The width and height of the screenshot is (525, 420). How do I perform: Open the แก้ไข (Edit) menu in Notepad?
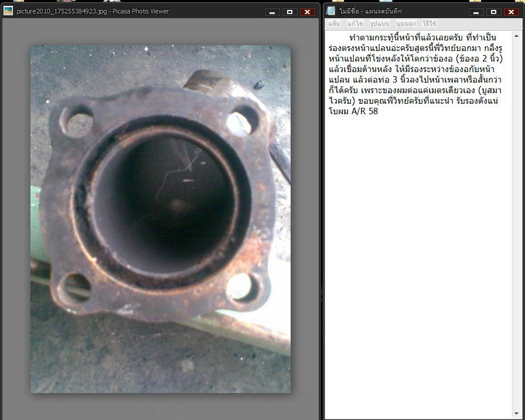[x=355, y=23]
